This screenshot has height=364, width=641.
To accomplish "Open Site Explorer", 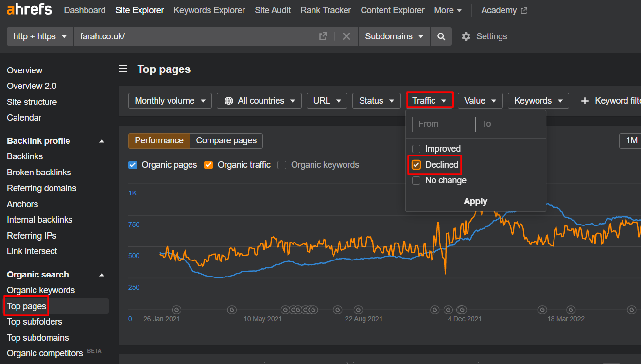I will coord(139,10).
